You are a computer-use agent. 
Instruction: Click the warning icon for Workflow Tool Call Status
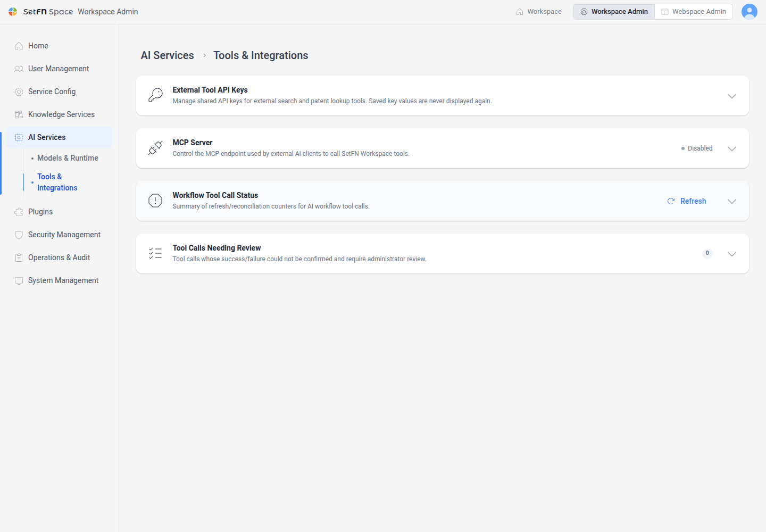[x=155, y=201]
